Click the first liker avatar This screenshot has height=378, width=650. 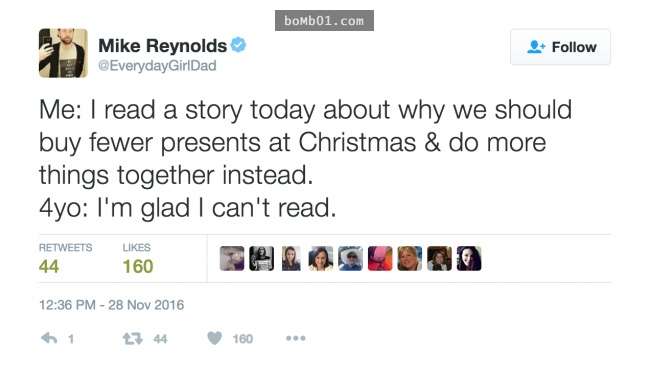tap(232, 258)
